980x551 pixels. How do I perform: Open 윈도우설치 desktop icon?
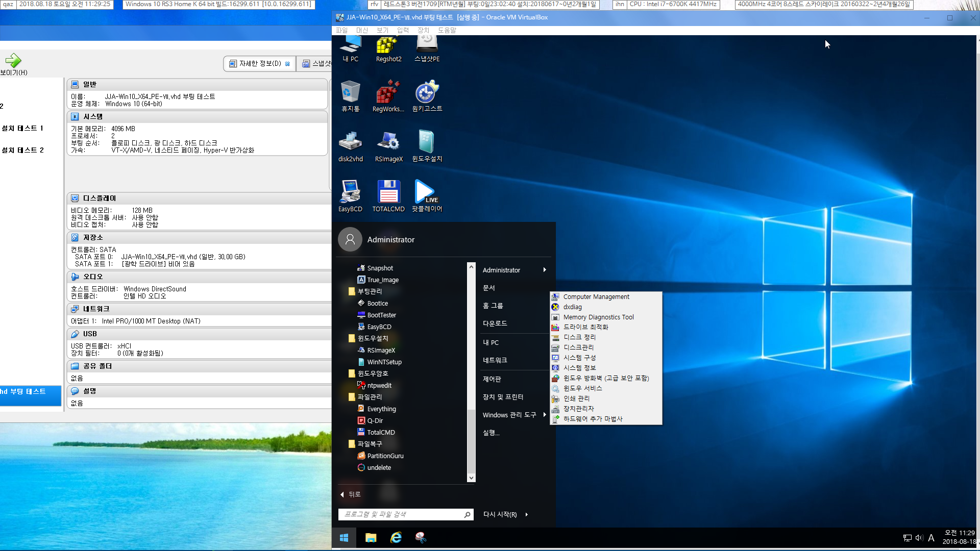pos(427,146)
